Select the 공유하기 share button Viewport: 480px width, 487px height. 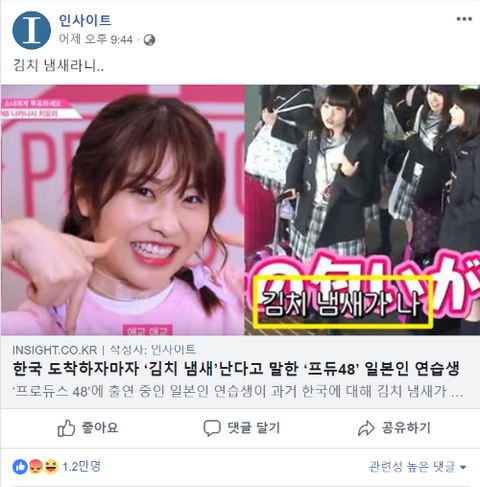point(394,428)
